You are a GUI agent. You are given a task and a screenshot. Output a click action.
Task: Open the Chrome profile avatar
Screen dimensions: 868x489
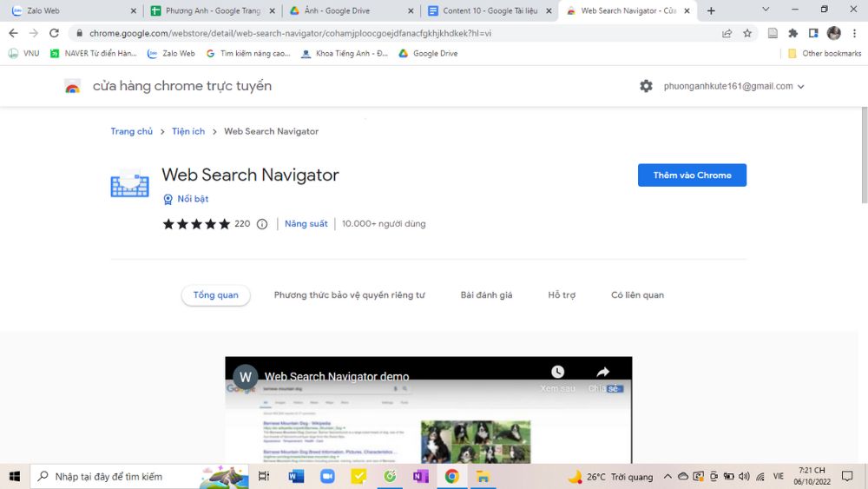[833, 33]
